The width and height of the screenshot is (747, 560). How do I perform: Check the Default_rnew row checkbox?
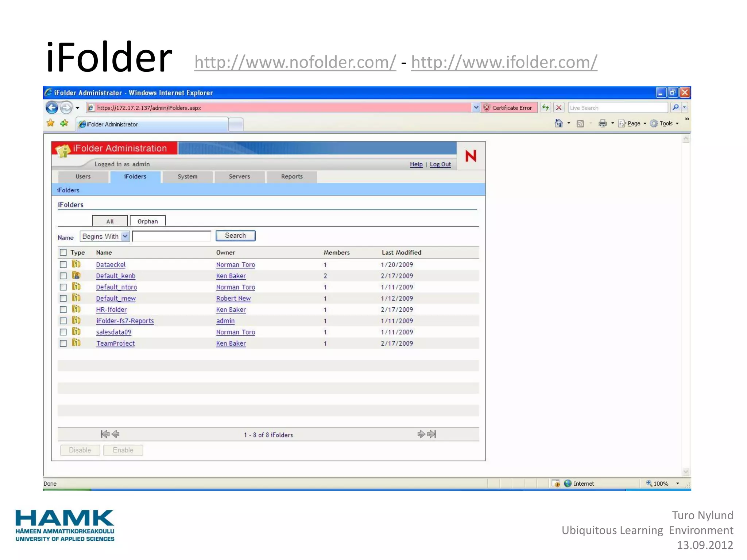63,298
